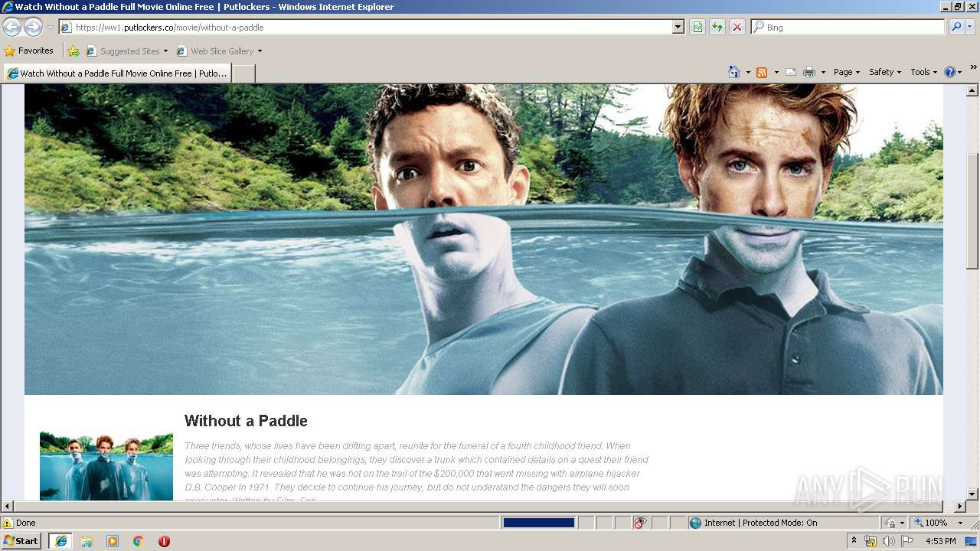This screenshot has width=980, height=551.
Task: Click the browser Forward button
Action: click(33, 27)
